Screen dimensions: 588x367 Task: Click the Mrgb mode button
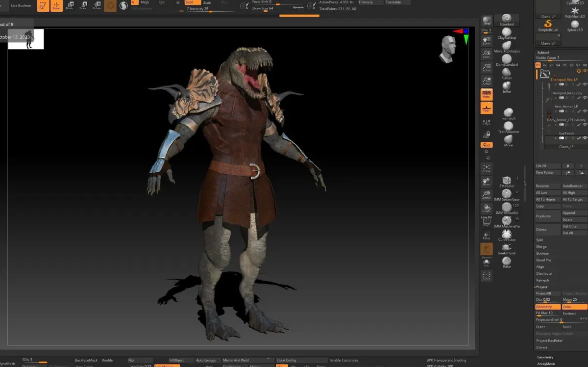coord(145,2)
